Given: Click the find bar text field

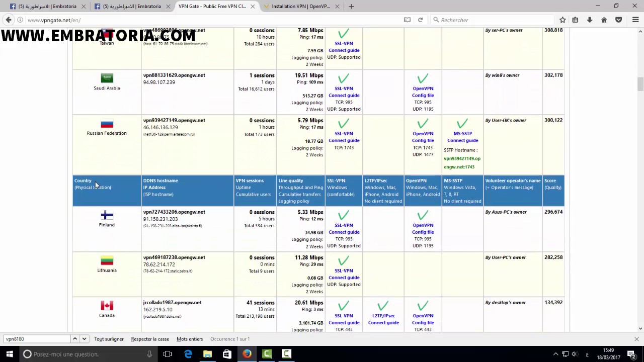Looking at the screenshot, I should tap(36, 339).
